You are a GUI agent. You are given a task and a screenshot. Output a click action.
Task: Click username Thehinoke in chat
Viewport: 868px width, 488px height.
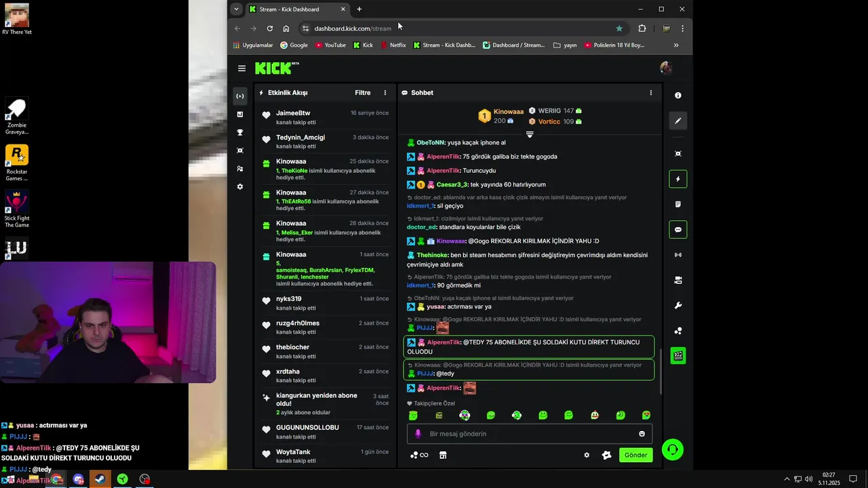[431, 256]
